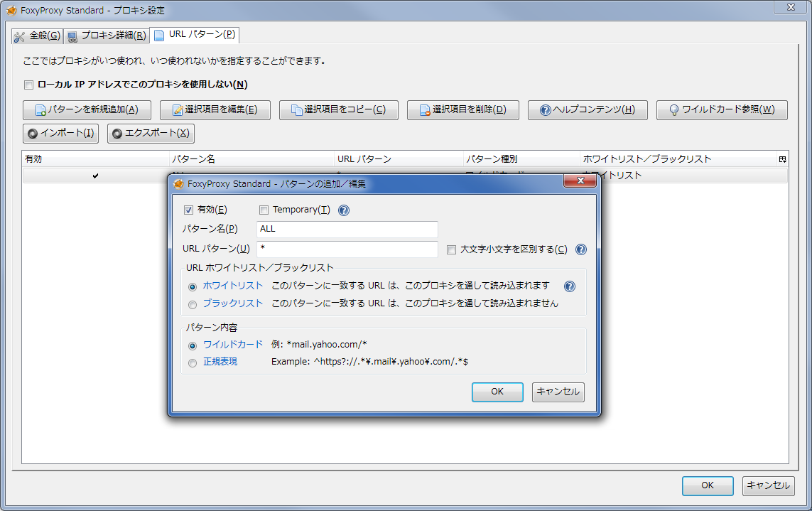Viewport: 812px width, 511px height.
Task: Cancel the pattern edit dialog
Action: 558,392
